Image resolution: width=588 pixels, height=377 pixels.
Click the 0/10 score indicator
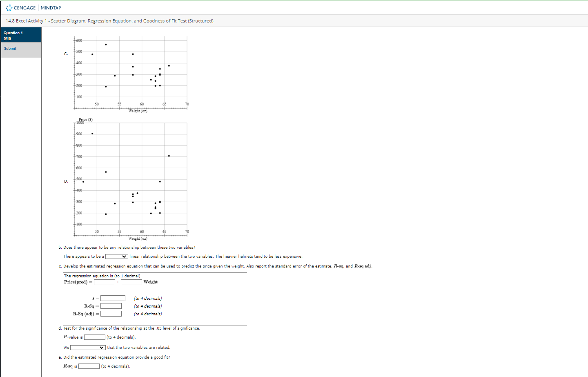click(x=7, y=38)
